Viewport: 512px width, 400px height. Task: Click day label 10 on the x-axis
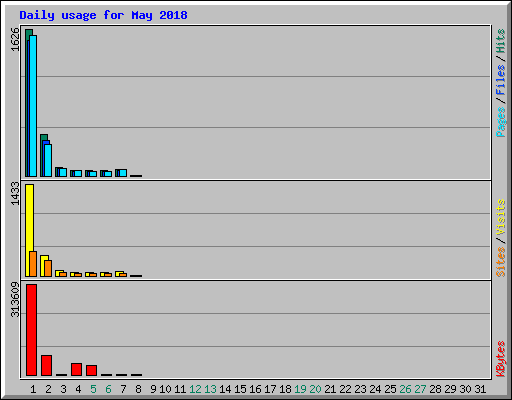tap(165, 389)
